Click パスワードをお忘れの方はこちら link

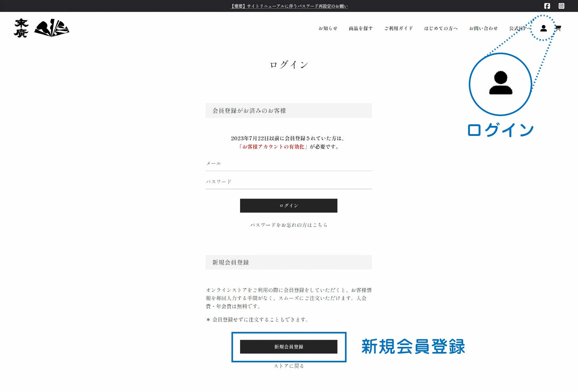pos(289,225)
